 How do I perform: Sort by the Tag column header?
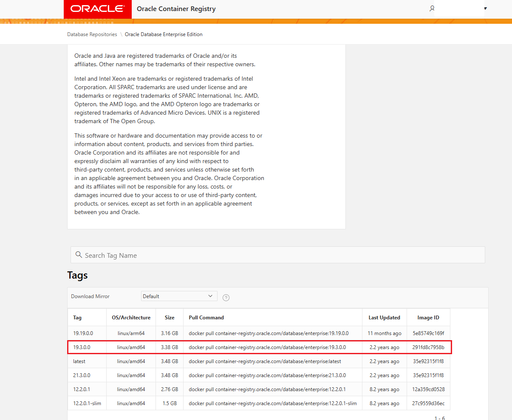pos(77,318)
